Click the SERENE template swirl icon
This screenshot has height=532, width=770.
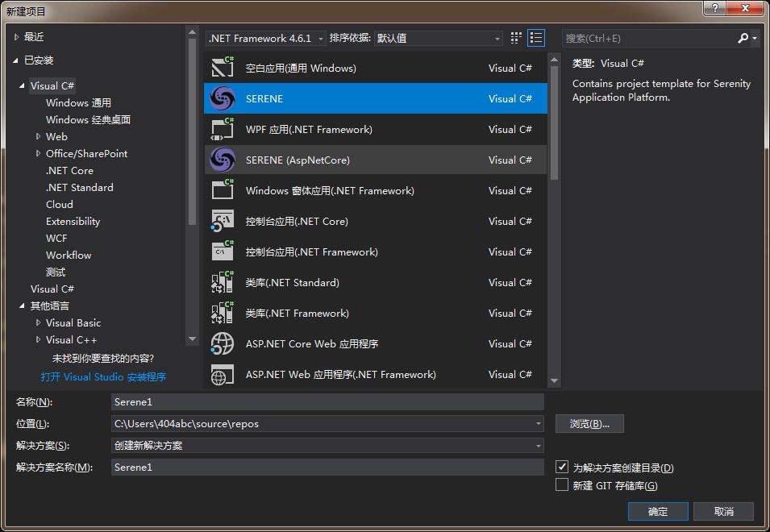tap(223, 98)
